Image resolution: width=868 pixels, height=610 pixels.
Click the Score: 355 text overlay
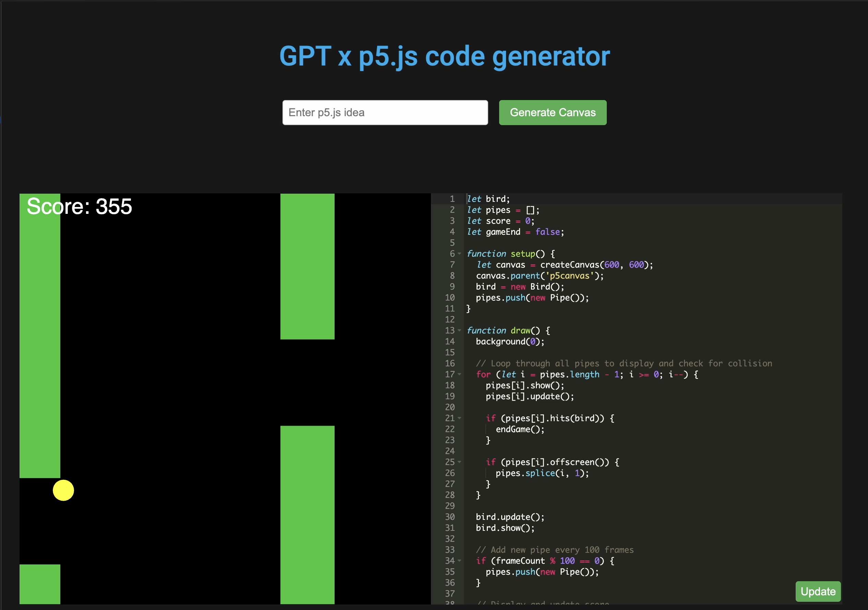coord(79,206)
